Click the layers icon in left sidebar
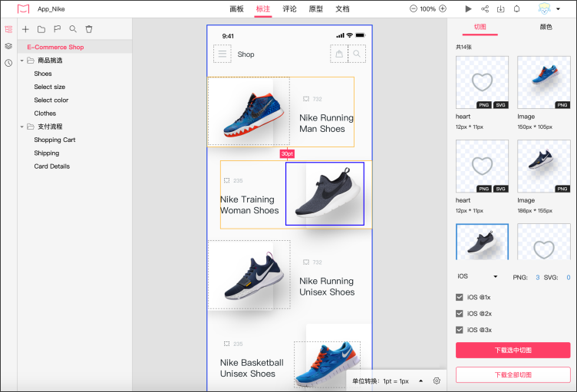Viewport: 577px width, 392px height. coord(8,46)
